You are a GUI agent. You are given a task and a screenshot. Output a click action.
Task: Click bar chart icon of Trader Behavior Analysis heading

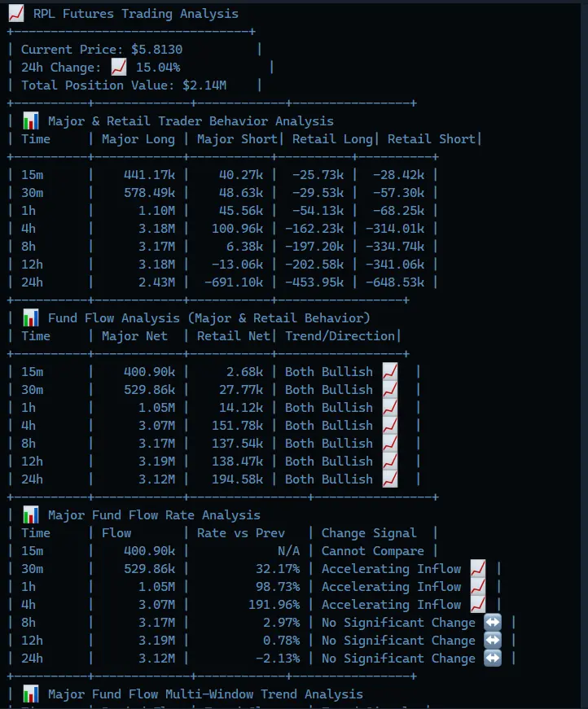31,120
